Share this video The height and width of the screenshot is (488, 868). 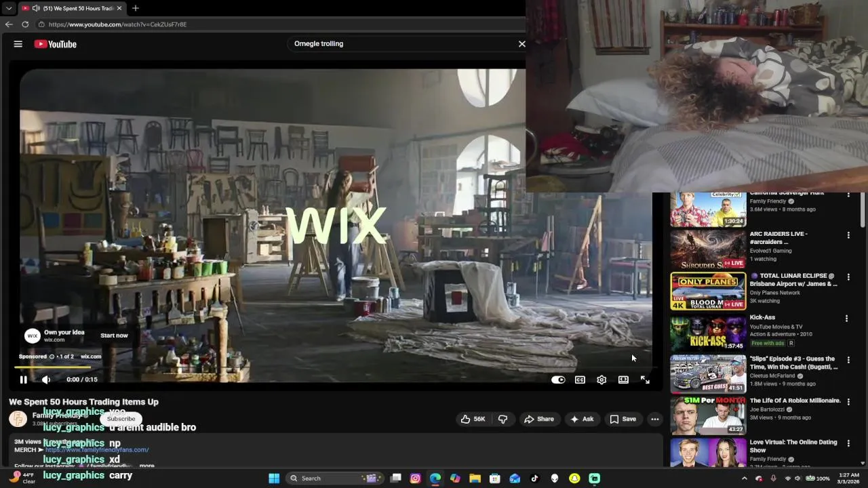[x=539, y=419]
